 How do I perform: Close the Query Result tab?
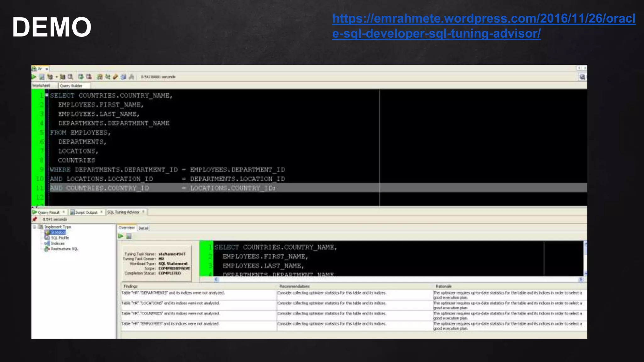(64, 212)
